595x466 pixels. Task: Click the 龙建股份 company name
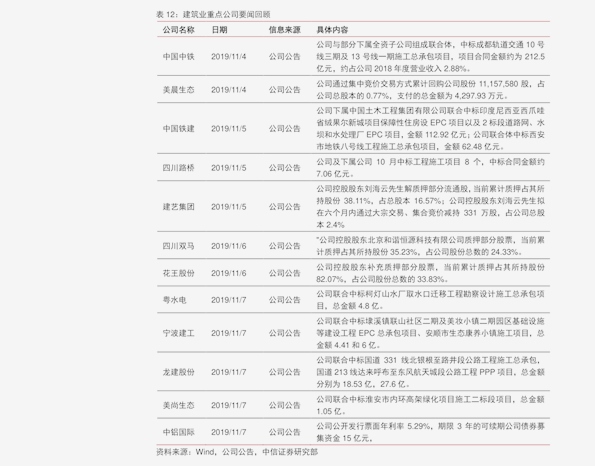178,372
